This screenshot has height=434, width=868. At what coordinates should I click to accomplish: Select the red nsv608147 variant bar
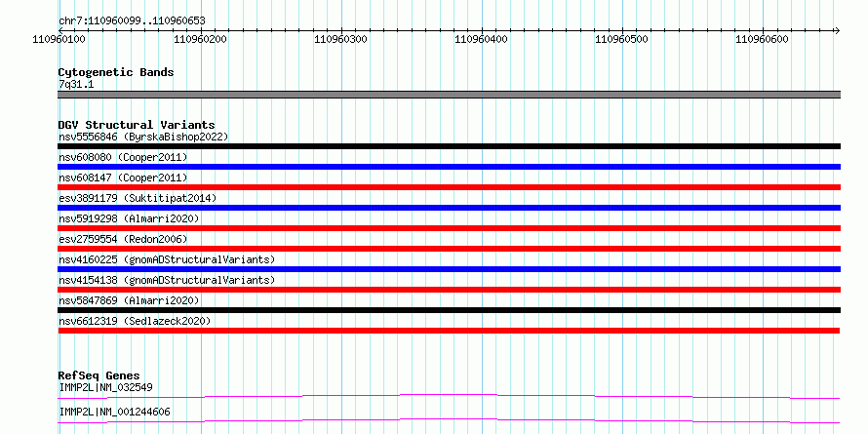point(450,187)
